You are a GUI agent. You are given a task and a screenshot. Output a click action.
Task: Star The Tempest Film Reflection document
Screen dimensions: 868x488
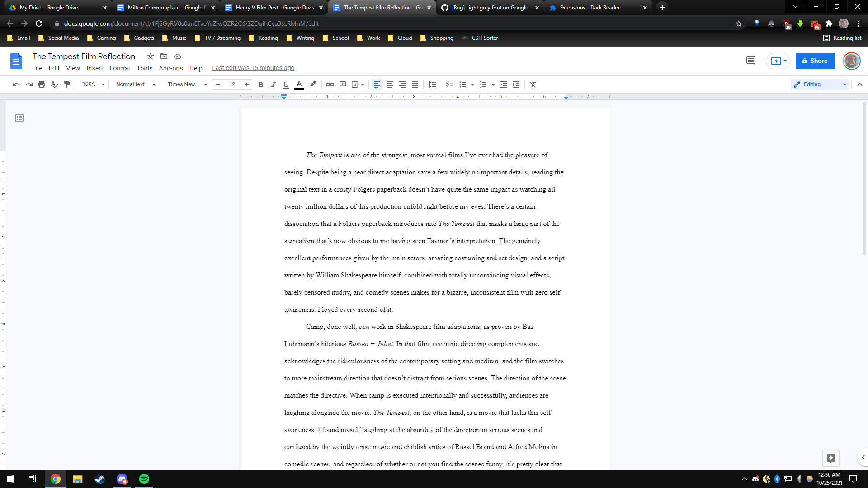(150, 56)
